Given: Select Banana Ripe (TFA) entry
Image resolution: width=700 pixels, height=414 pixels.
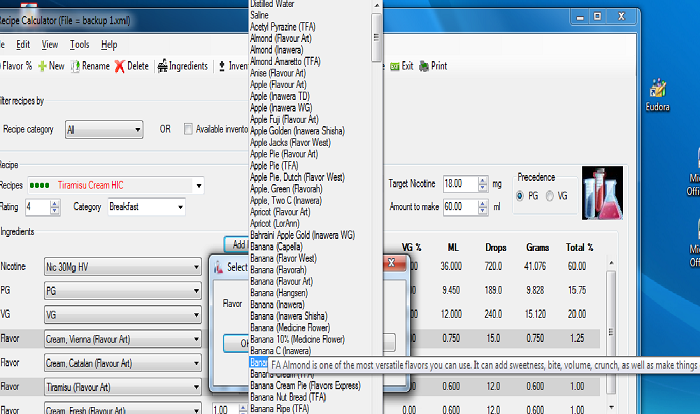Looking at the screenshot, I should 279,409.
